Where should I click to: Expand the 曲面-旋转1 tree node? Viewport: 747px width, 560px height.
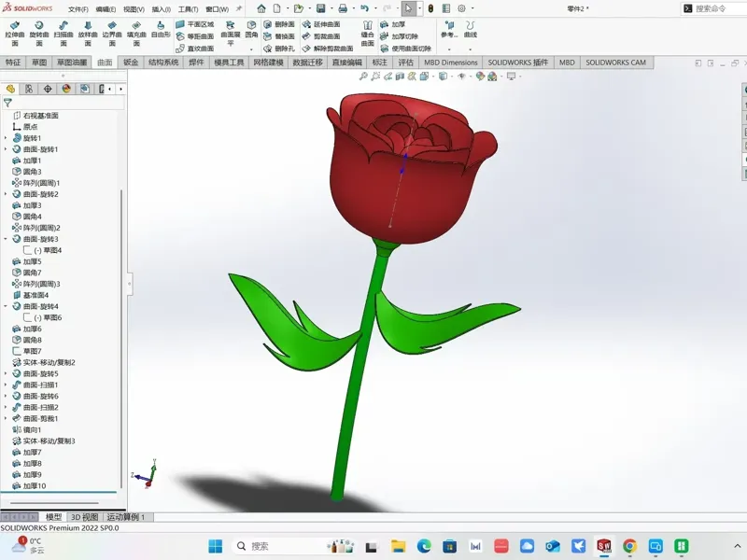(6, 149)
